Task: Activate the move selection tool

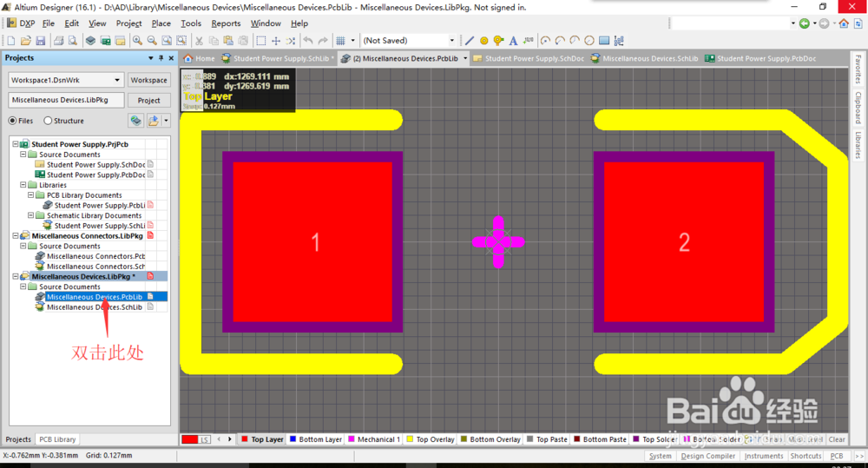Action: pos(276,41)
